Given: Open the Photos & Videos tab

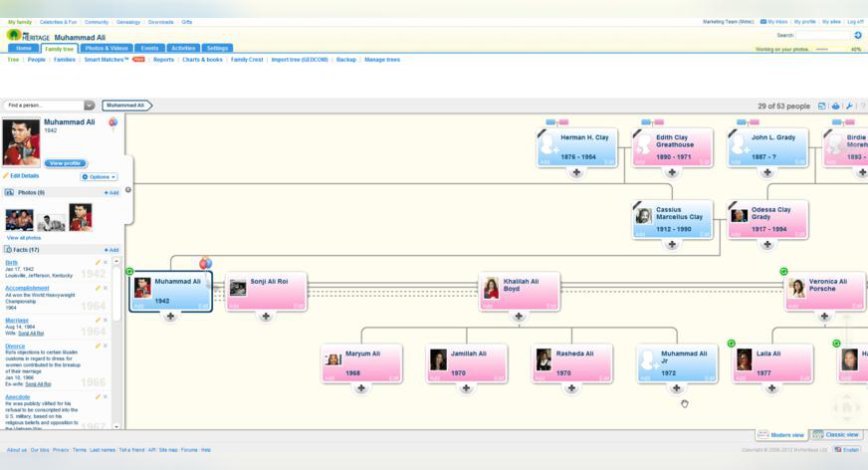Looking at the screenshot, I should [x=107, y=48].
